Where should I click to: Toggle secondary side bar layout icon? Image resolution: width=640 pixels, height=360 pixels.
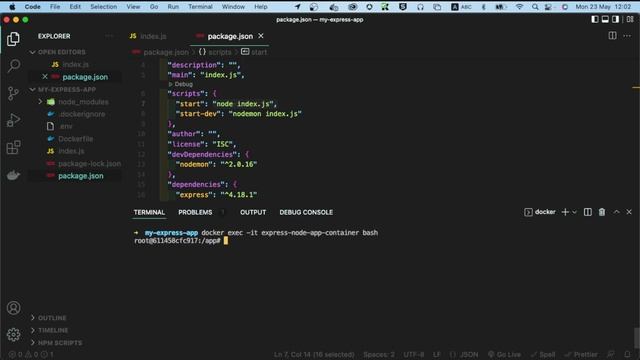coord(616,19)
